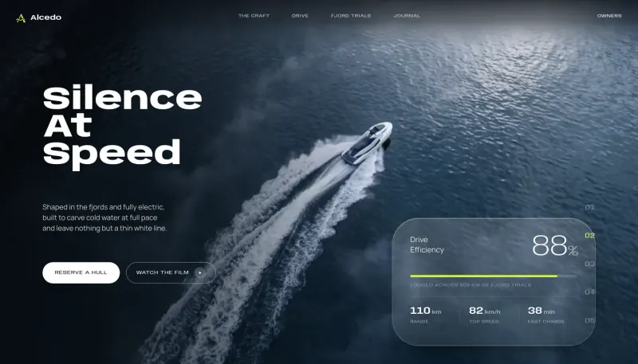Open The Craft menu item
638x364 pixels.
pos(254,16)
